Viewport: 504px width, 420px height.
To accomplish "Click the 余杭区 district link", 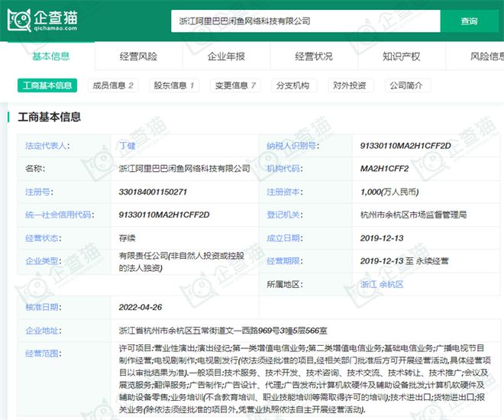I will click(392, 284).
